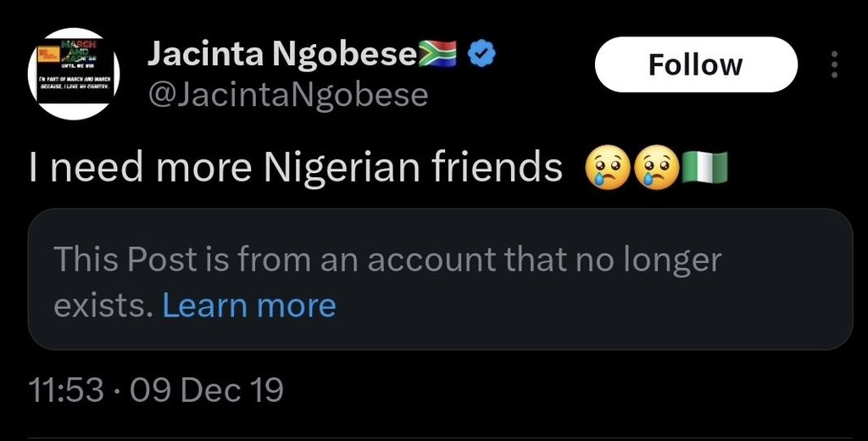Click the South African flag emoji
868x441 pixels.
click(439, 55)
